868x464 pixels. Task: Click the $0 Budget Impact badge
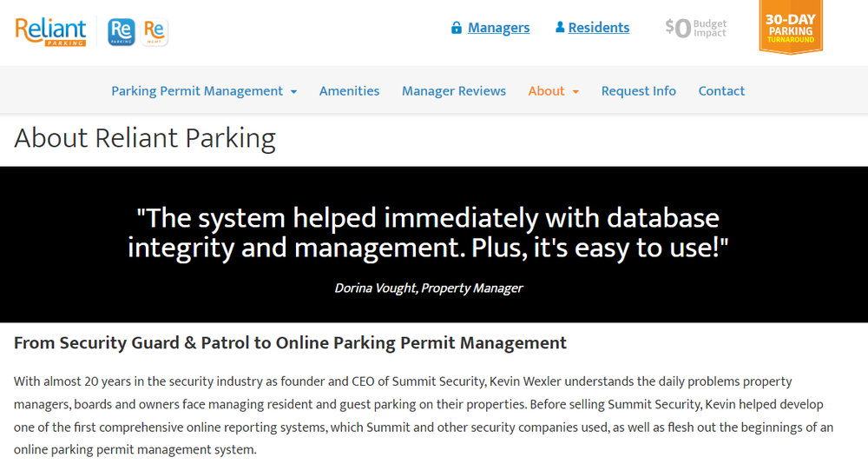point(696,28)
